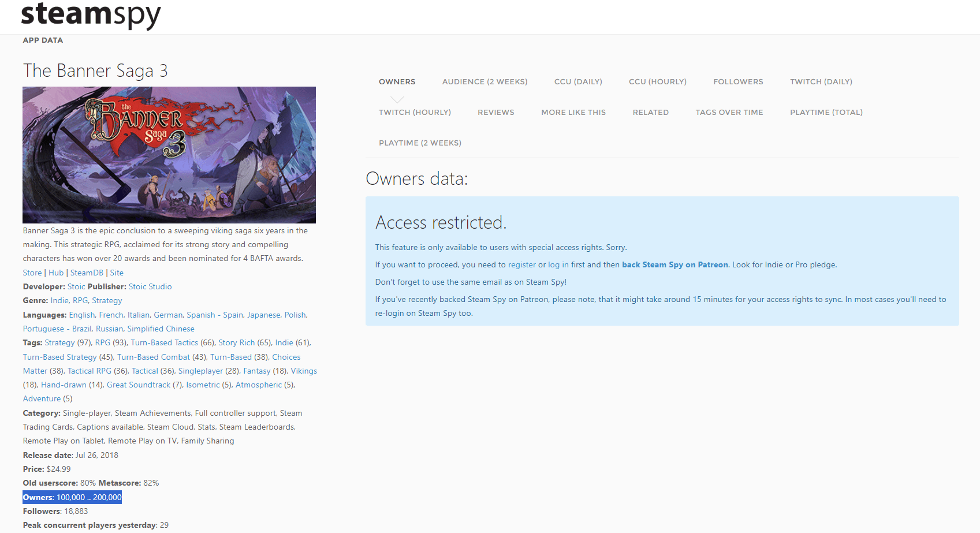The width and height of the screenshot is (980, 533).
Task: Open the SteamDB link
Action: [87, 273]
